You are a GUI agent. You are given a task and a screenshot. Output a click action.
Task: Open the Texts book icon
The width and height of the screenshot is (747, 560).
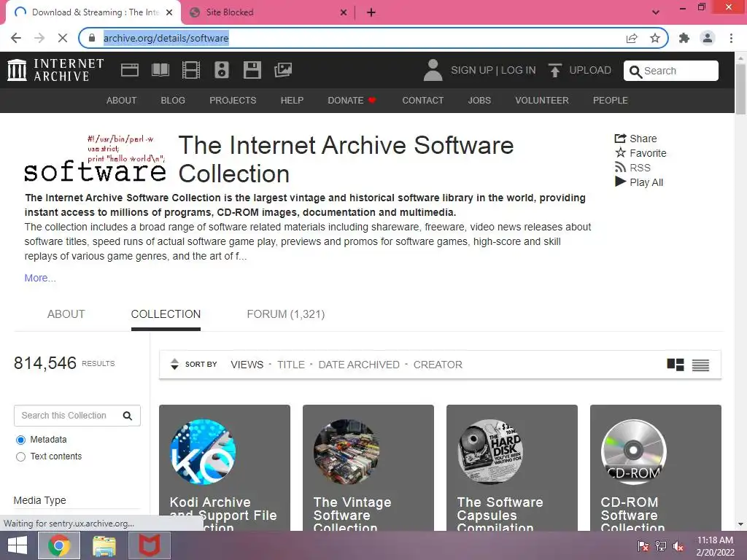point(160,70)
